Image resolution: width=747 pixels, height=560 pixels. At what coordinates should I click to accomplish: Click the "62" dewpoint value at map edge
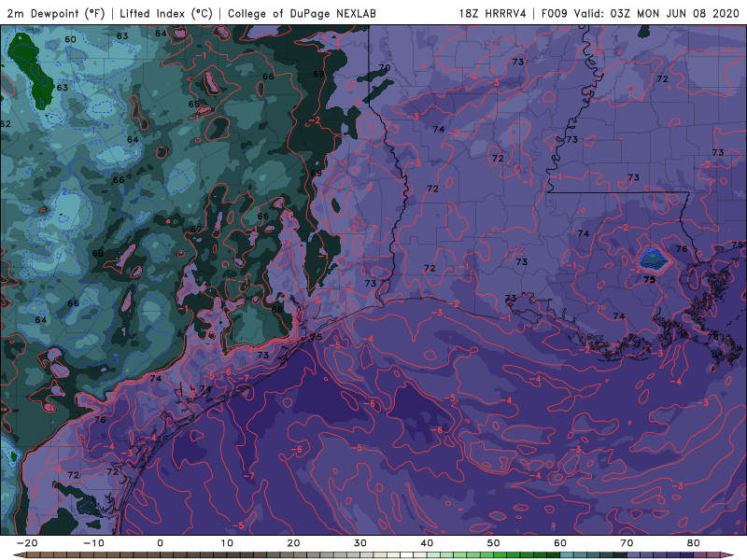6,124
